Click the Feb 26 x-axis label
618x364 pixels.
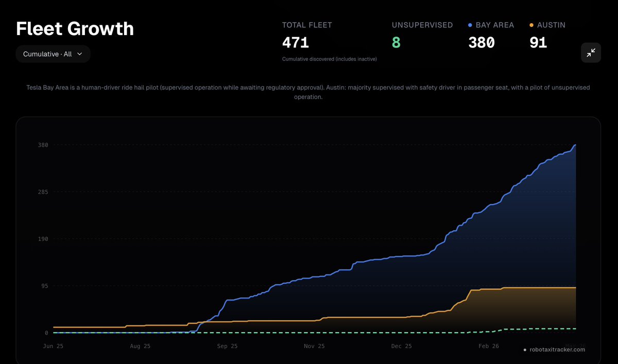click(x=488, y=346)
